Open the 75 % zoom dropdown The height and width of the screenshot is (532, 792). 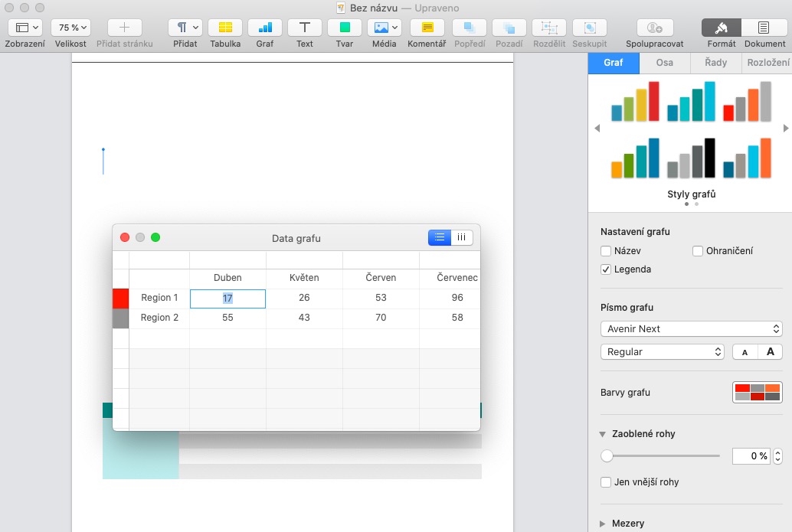tap(70, 28)
